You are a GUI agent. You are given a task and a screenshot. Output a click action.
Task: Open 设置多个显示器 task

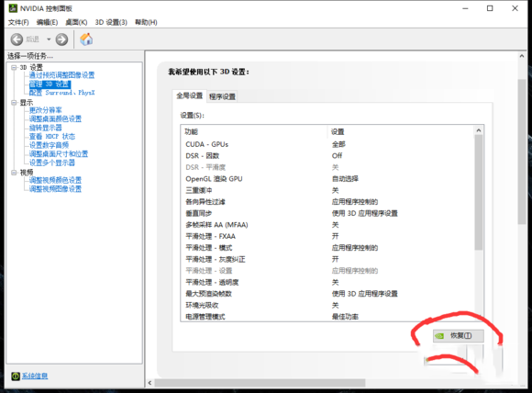click(x=52, y=163)
